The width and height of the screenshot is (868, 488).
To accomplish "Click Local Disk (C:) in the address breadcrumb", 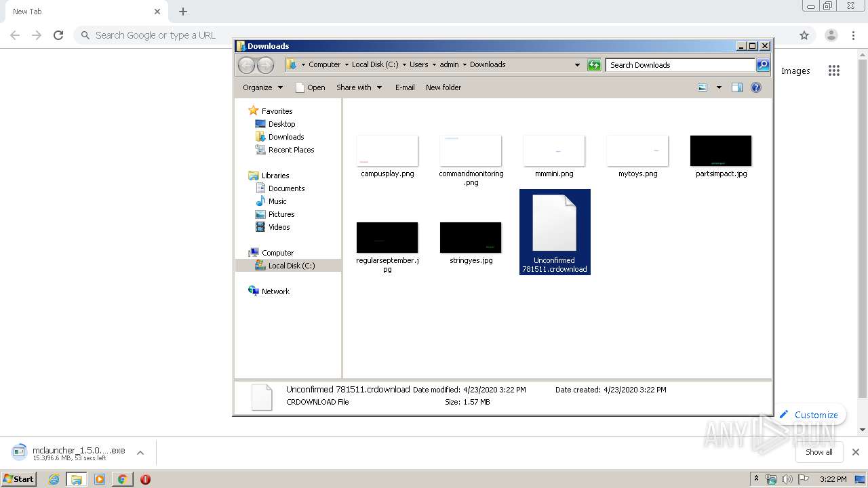I will pos(375,65).
